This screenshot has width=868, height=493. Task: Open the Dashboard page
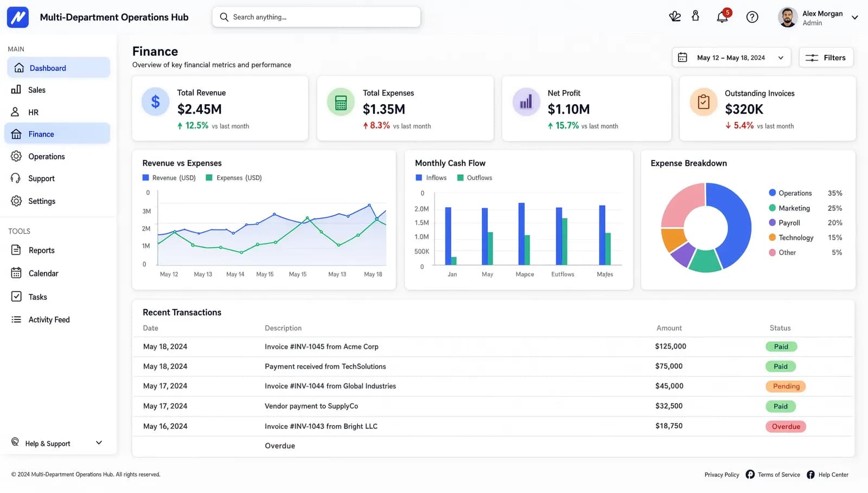[58, 68]
